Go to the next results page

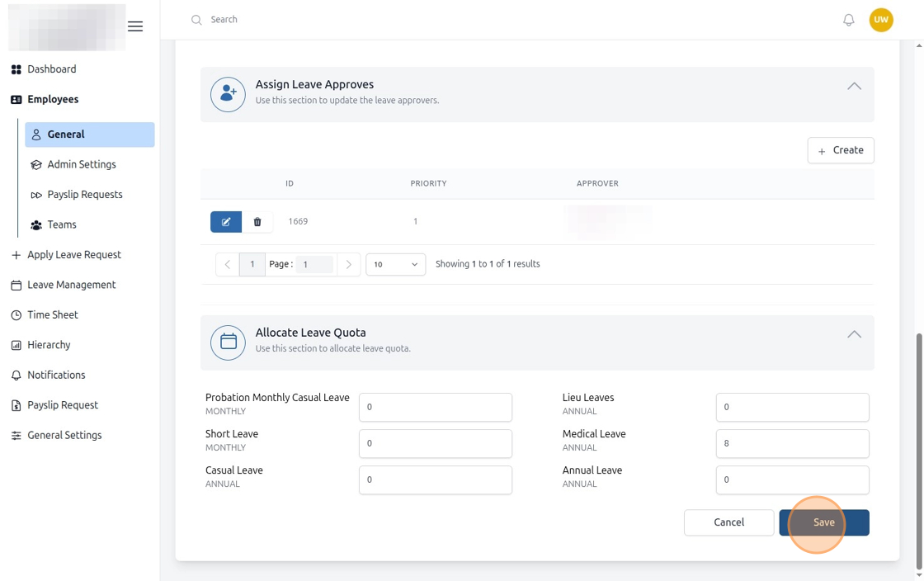coord(348,264)
